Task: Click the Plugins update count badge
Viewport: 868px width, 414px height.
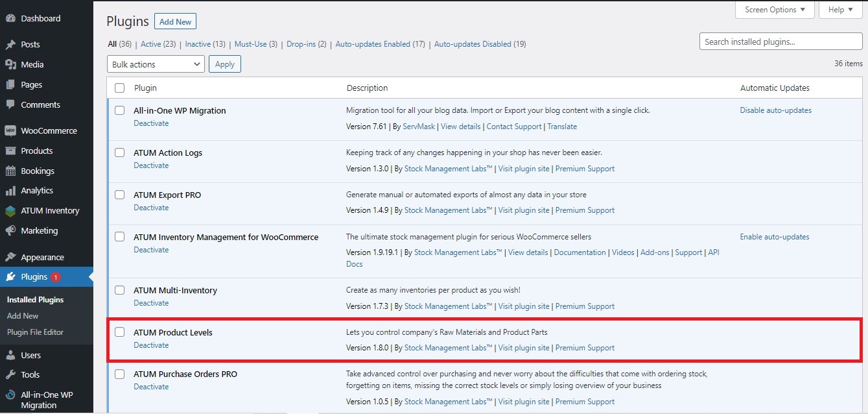Action: point(56,277)
